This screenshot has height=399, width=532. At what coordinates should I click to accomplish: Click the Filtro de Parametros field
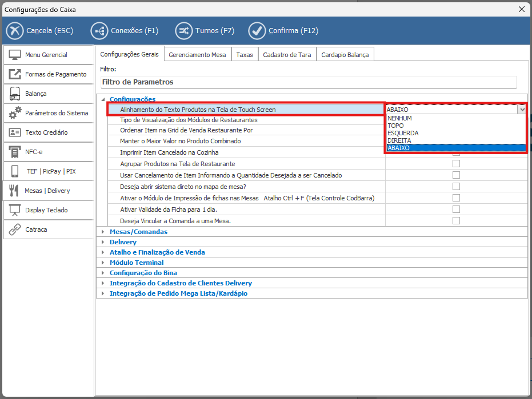(309, 82)
